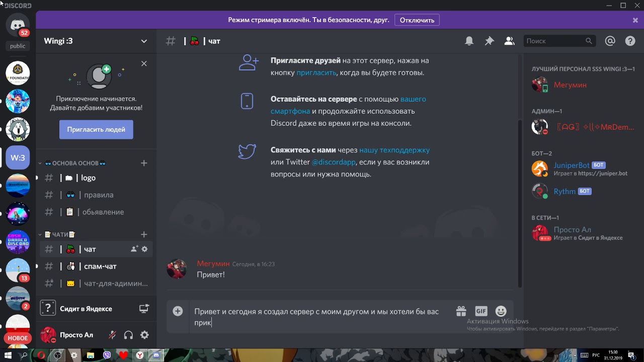
Task: Open the Gosh Danged Discord server icon
Action: [x=18, y=242]
